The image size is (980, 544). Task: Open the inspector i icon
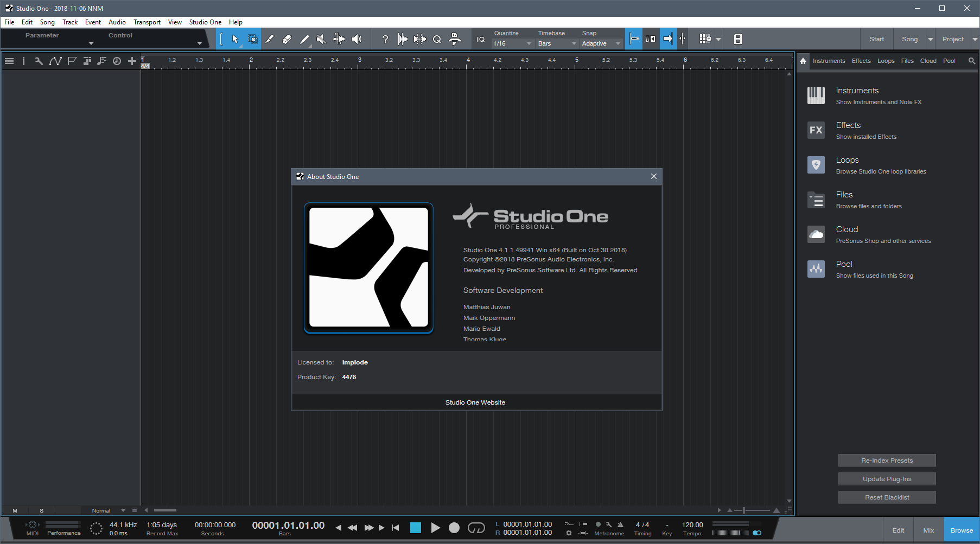(x=23, y=61)
